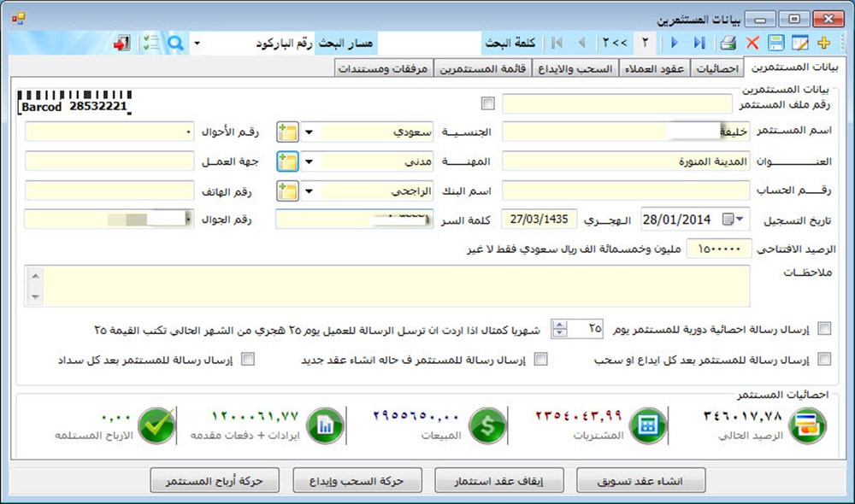Click the add button next to اسم البنك dropdown
This screenshot has height=504, width=855.
pos(287,190)
